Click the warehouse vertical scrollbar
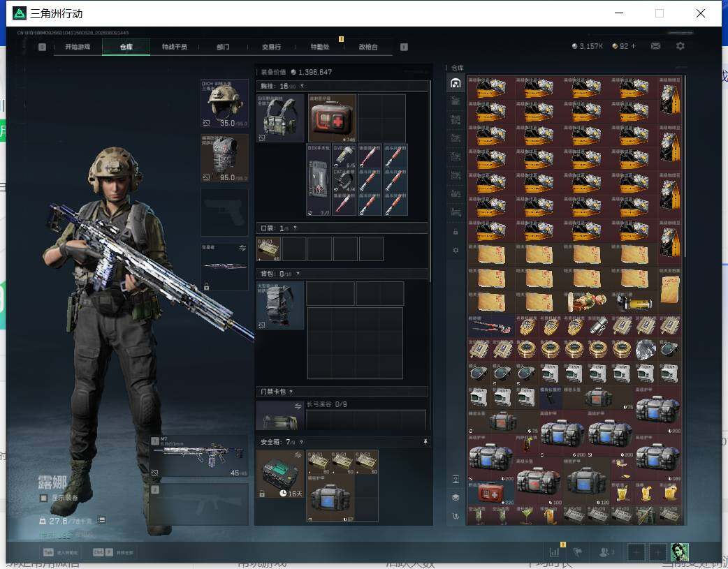 click(x=685, y=165)
